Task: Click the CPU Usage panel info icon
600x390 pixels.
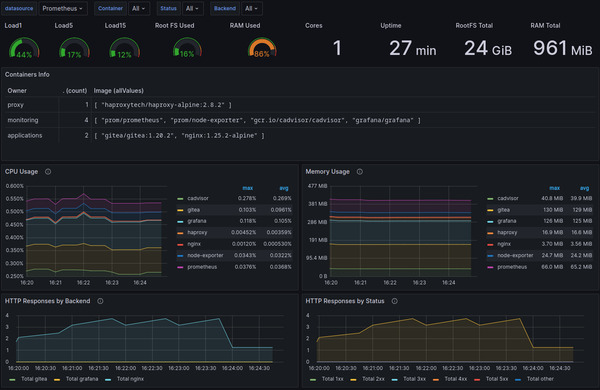Action: pyautogui.click(x=48, y=172)
